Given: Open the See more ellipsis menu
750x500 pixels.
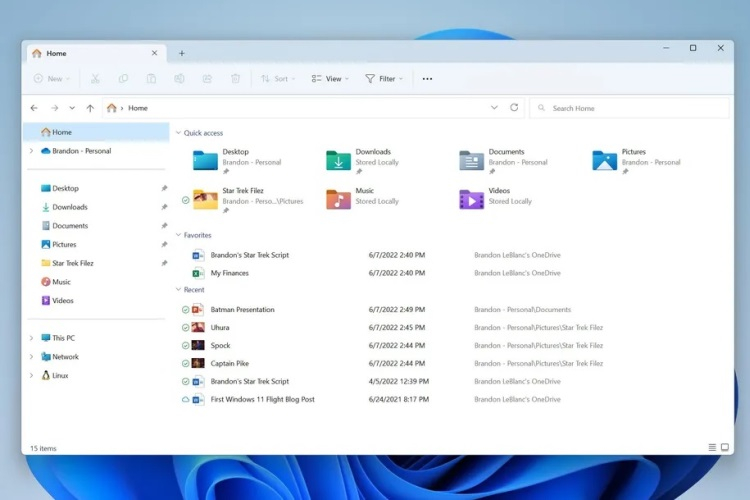Looking at the screenshot, I should (427, 78).
